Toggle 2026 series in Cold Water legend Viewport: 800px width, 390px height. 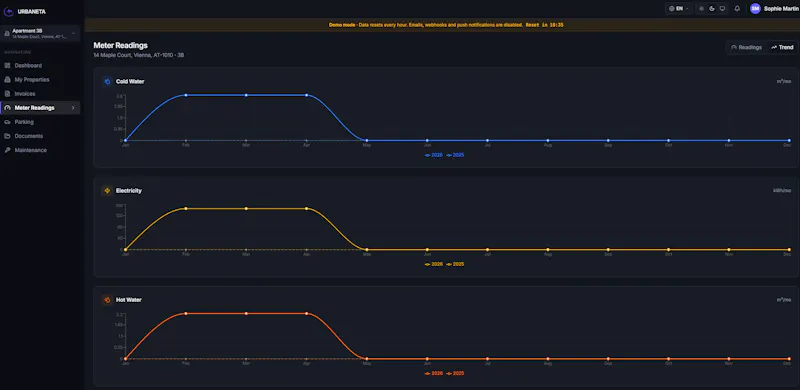tap(434, 155)
